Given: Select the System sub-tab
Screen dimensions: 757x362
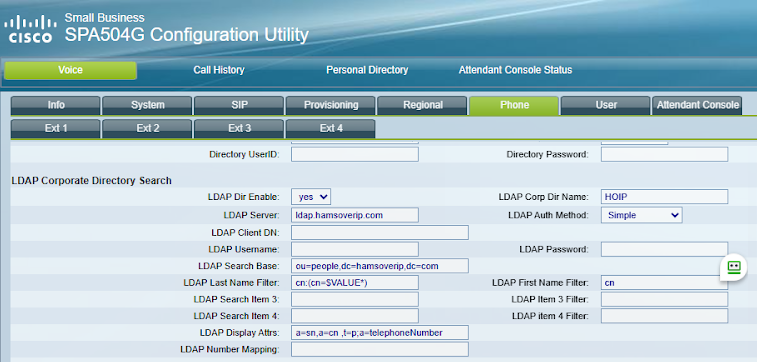Looking at the screenshot, I should (x=147, y=105).
